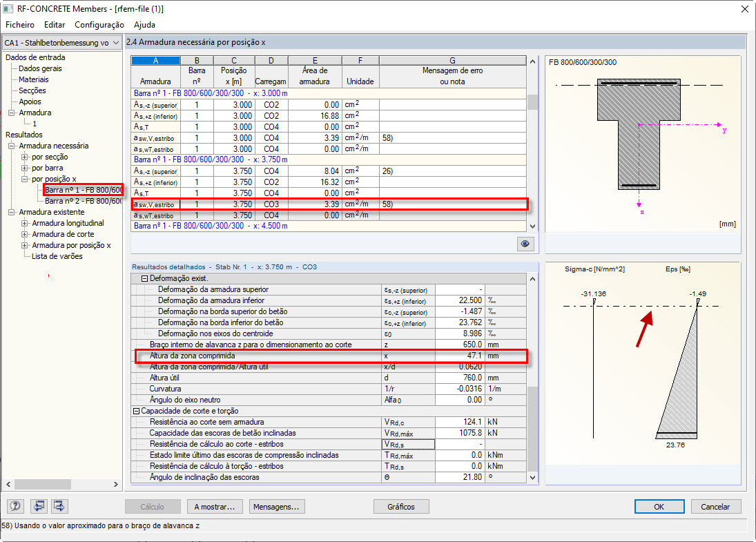Viewport: 756px width, 542px height.
Task: Go to next module window arrow icon
Action: tap(59, 506)
